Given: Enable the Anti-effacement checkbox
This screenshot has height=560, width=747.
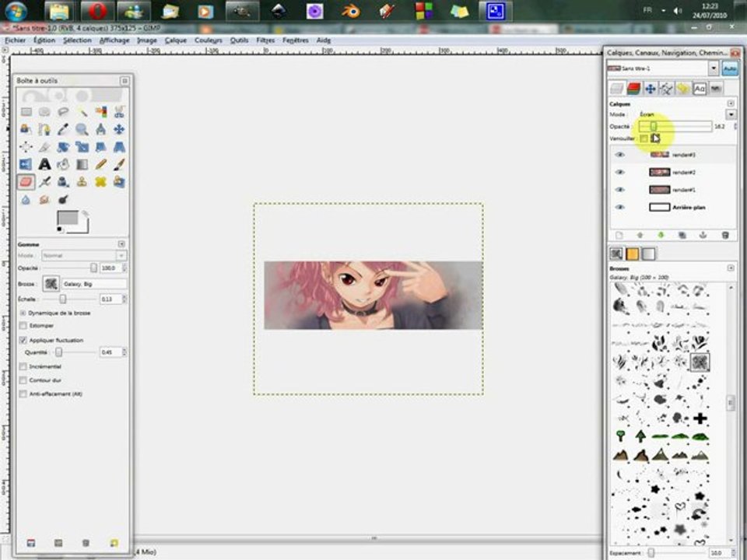Looking at the screenshot, I should [23, 394].
